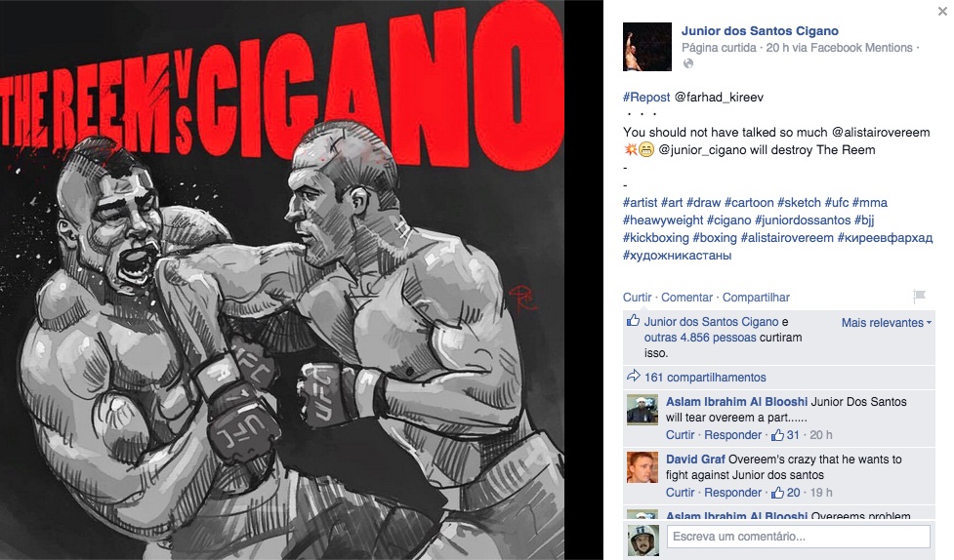Click thumbs-up count 20 on David's comment

click(785, 493)
